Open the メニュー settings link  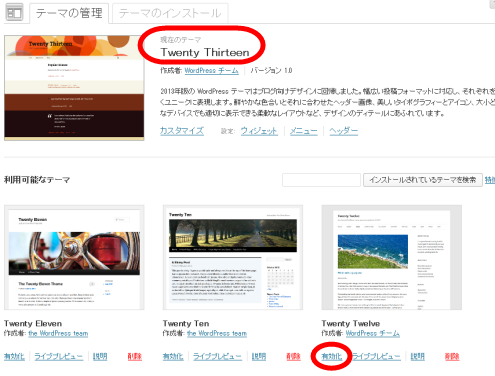click(303, 131)
